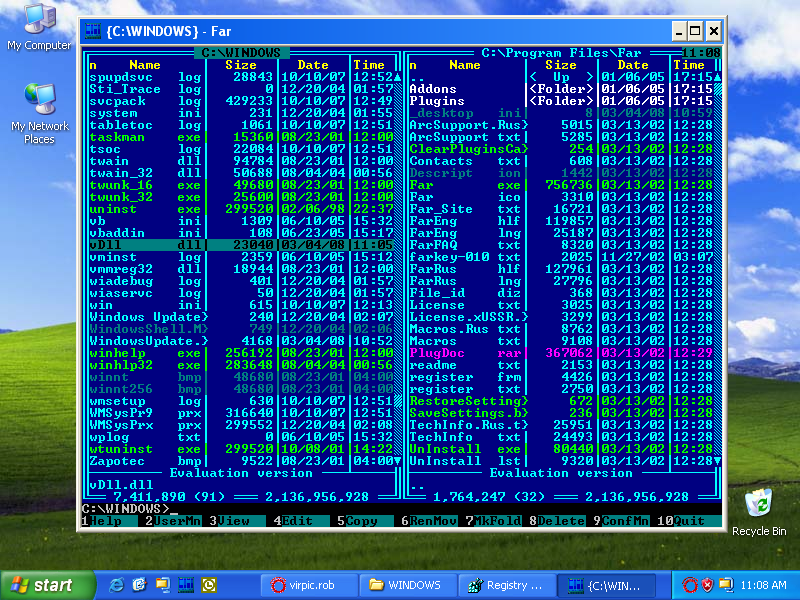Click the 10 Quit function key label
The image size is (800, 600).
pyautogui.click(x=689, y=521)
